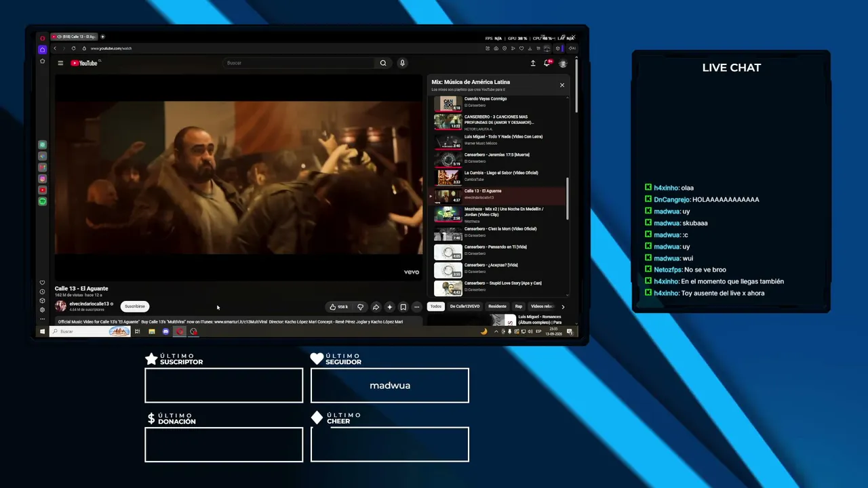Open Canserbero - C'est la Mort video

[x=498, y=233]
